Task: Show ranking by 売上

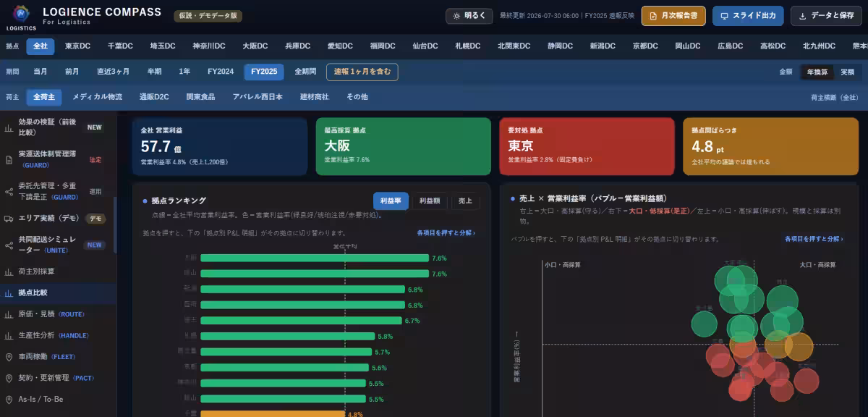Action: [x=465, y=201]
